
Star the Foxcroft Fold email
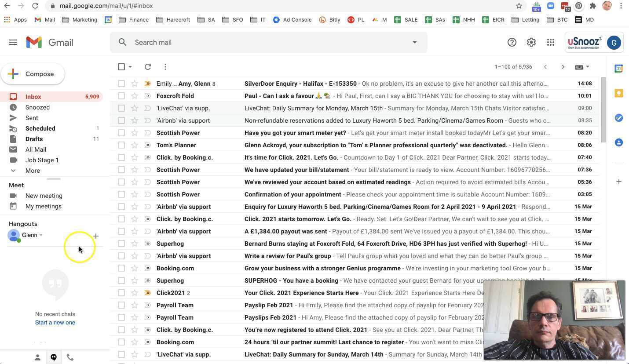[x=135, y=96]
